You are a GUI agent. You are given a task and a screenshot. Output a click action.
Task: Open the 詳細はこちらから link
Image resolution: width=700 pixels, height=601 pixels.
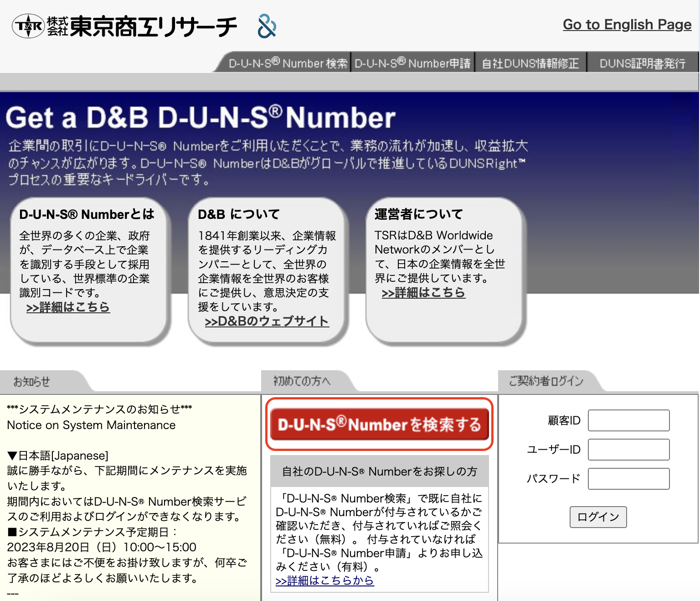[324, 580]
